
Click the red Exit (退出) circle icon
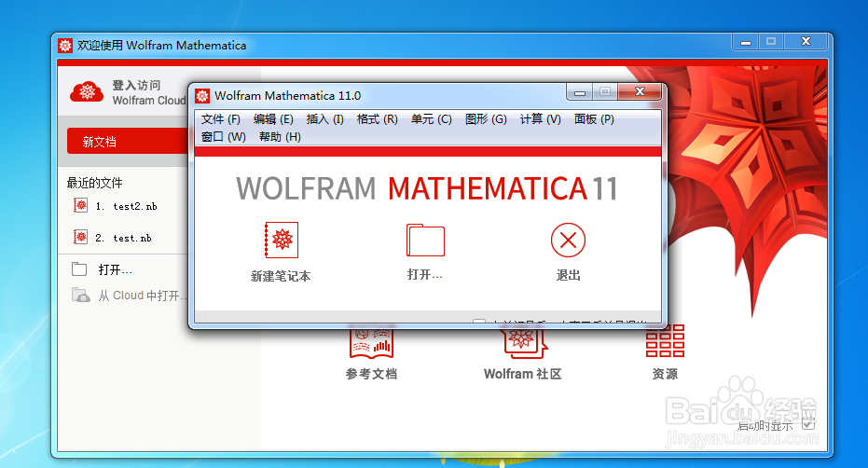(568, 240)
